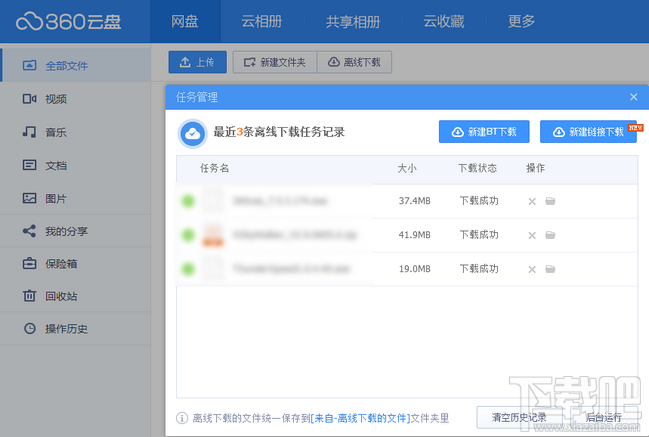The width and height of the screenshot is (649, 437).
Task: Click the 上传 upload button
Action: coord(197,62)
